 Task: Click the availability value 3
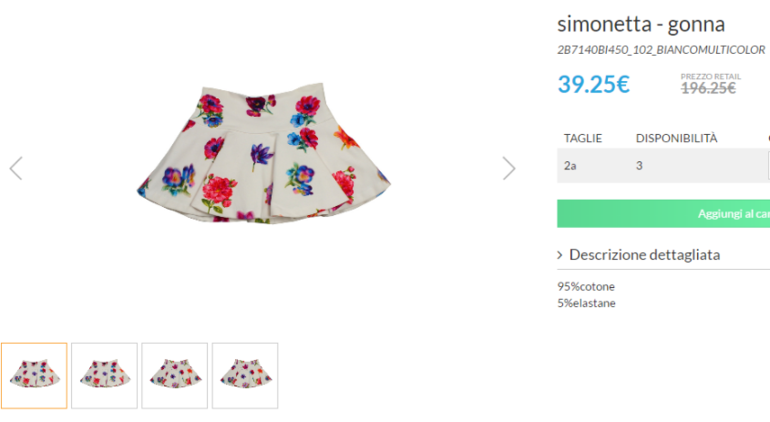(x=639, y=165)
